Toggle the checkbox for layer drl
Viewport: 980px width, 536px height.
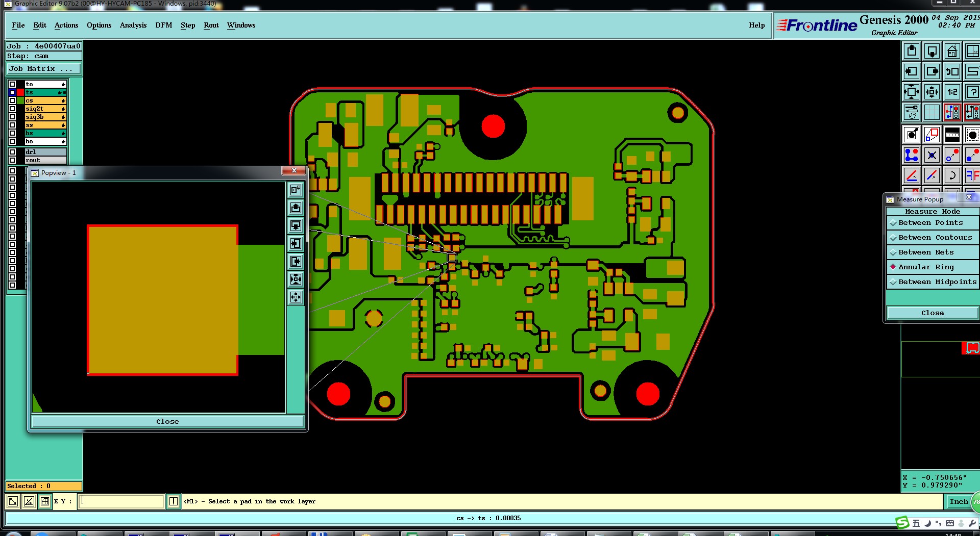tap(12, 152)
